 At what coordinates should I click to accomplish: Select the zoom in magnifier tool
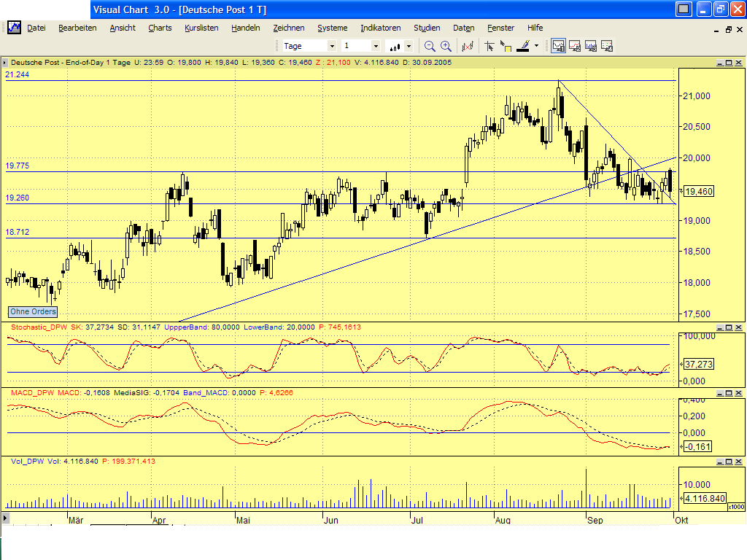click(445, 44)
